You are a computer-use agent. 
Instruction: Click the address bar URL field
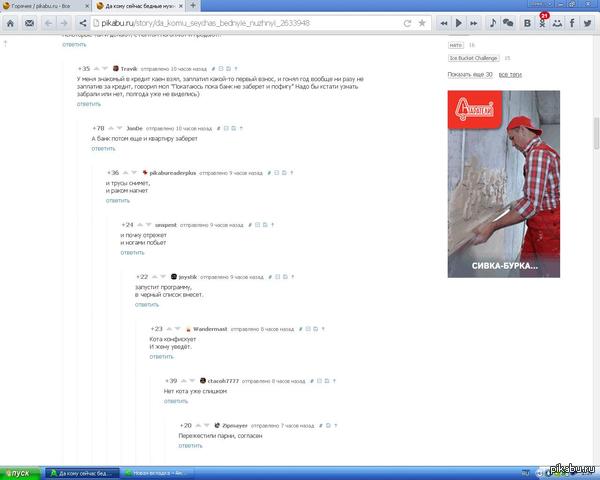click(x=246, y=23)
